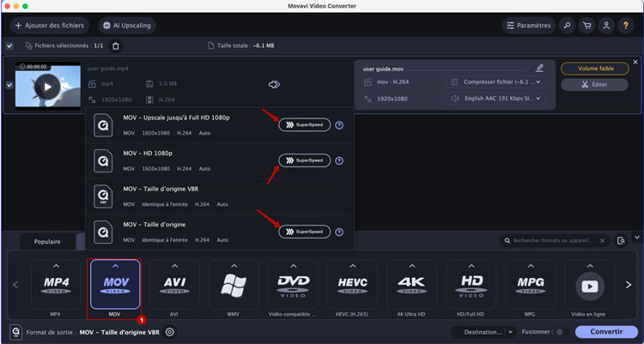The image size is (644, 344).
Task: Open output format settings gear icon
Action: (x=170, y=332)
